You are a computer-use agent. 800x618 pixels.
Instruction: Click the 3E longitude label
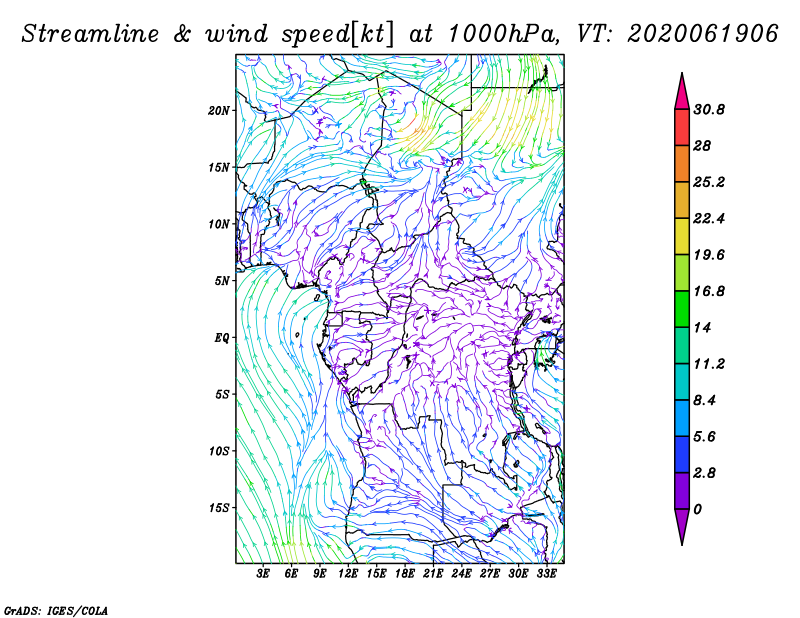coord(263,574)
